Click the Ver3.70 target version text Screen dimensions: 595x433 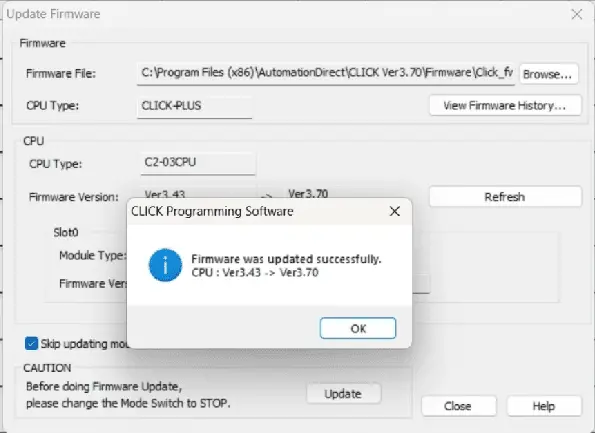point(308,194)
